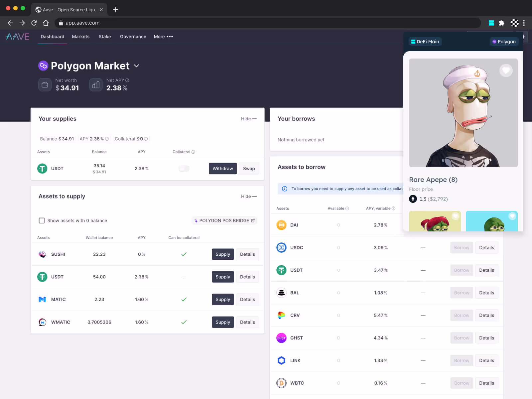This screenshot has width=532, height=399.
Task: Click the supplies APY info icon
Action: [107, 139]
